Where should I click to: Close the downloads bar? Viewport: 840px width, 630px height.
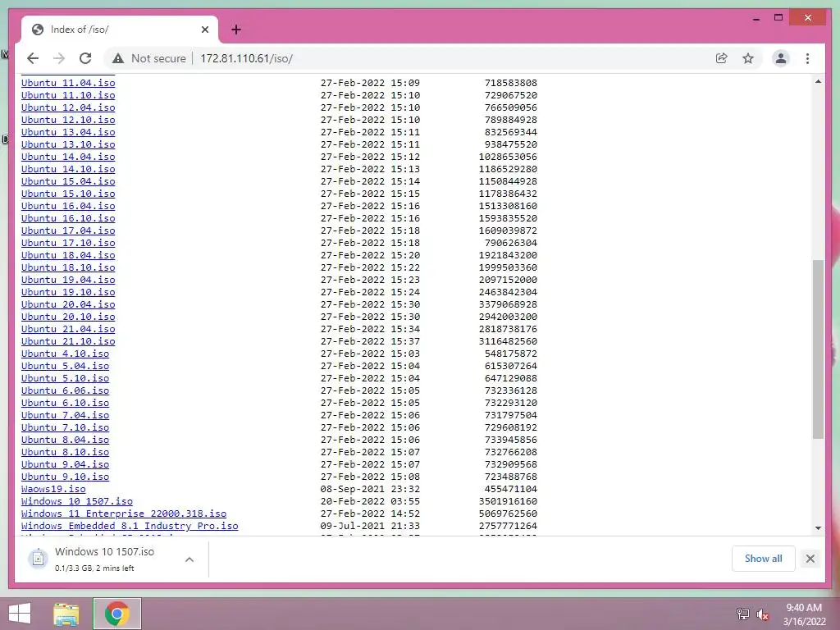click(810, 559)
